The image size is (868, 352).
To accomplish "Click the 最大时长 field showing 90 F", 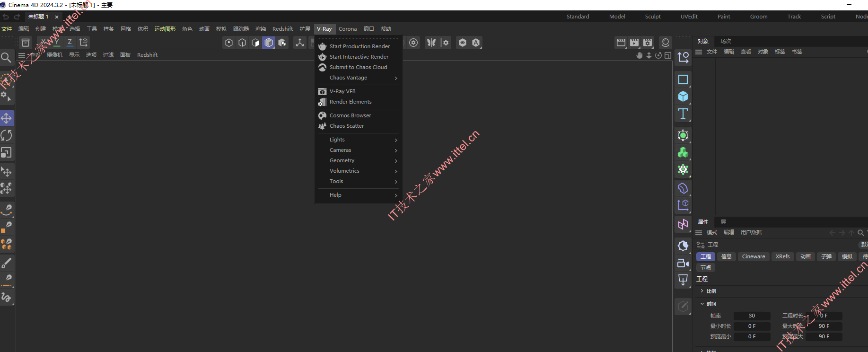I will coord(824,326).
